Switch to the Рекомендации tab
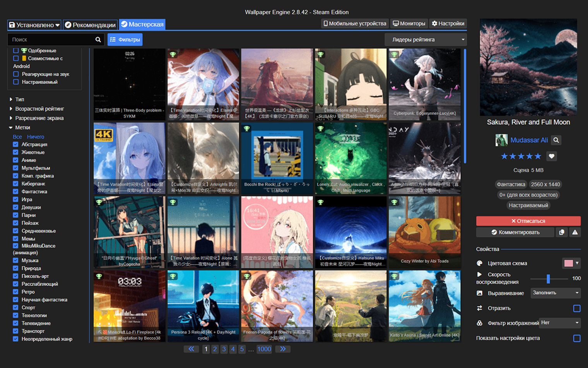Image resolution: width=588 pixels, height=368 pixels. 90,25
